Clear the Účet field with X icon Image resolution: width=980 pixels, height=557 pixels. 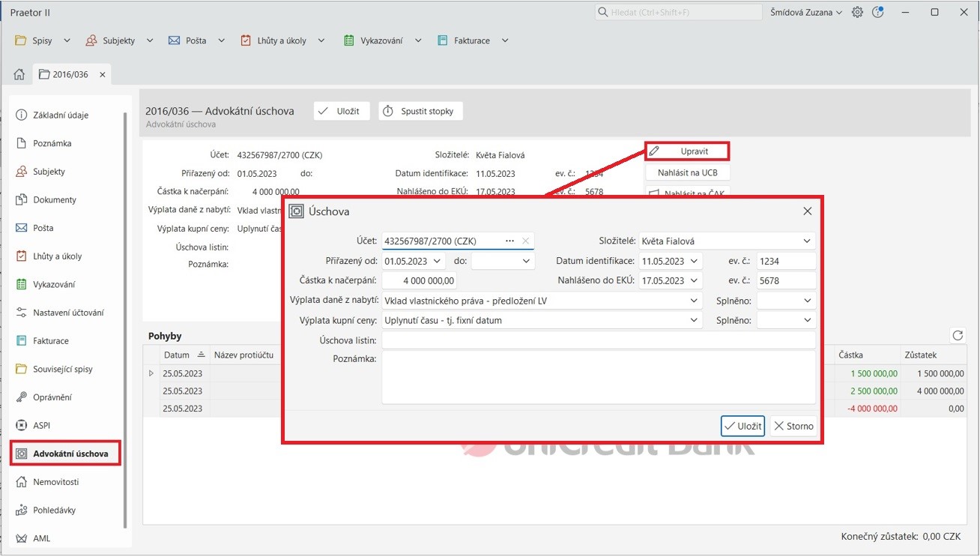(525, 241)
